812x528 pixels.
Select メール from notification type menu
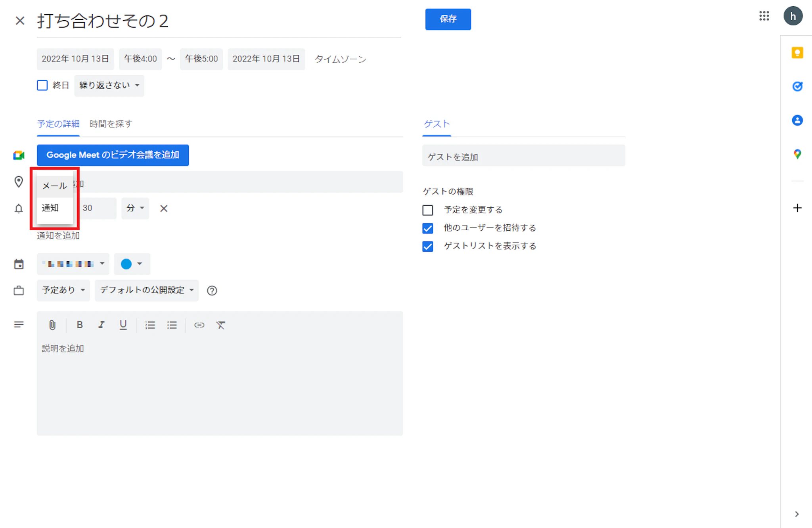(54, 186)
